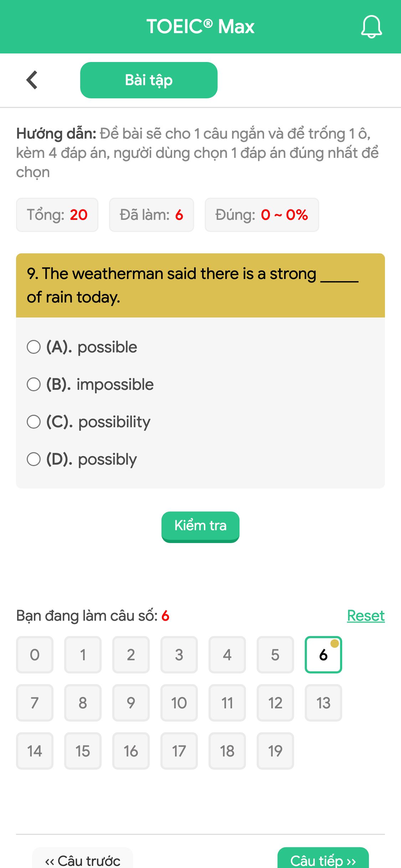Click the back arrow icon
The image size is (401, 868).
coord(32,79)
